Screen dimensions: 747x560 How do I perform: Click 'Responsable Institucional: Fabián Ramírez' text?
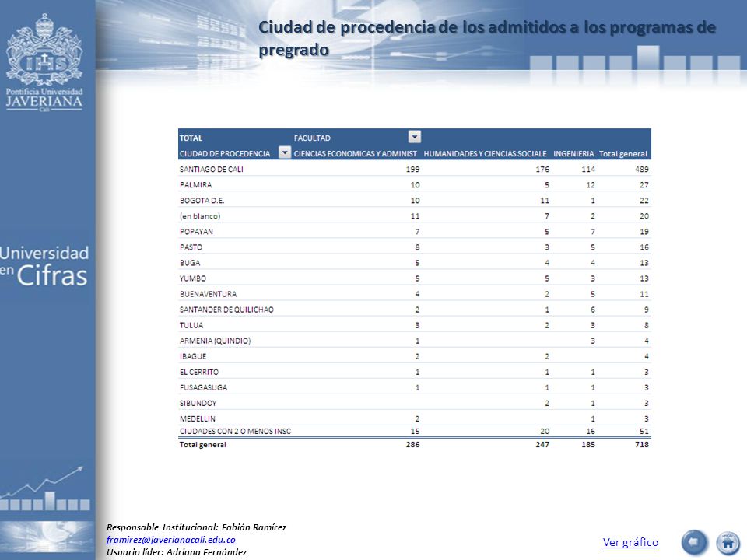tap(196, 527)
